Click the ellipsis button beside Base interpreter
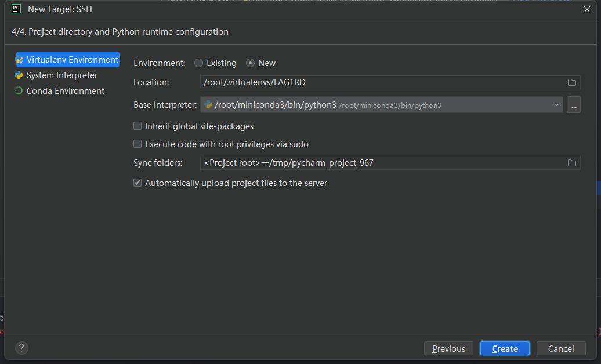 coord(573,104)
